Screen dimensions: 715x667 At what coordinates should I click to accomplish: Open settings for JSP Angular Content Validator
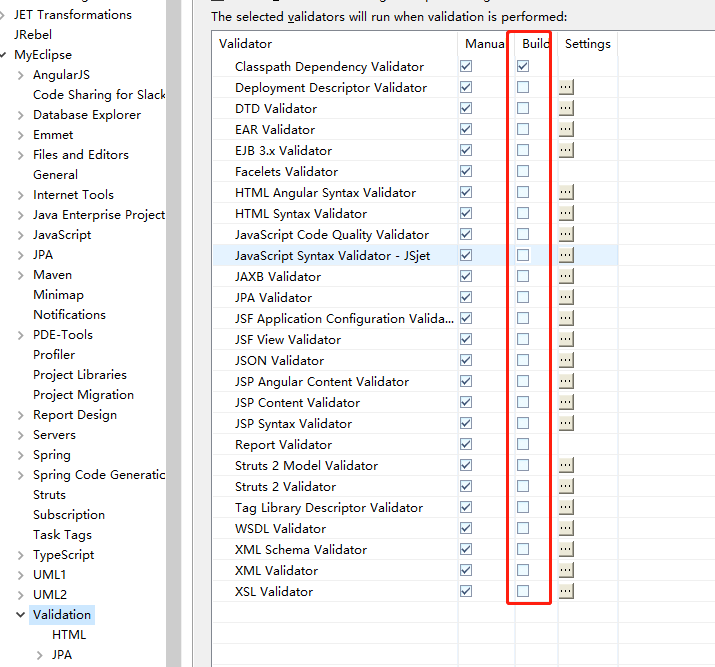click(x=566, y=381)
